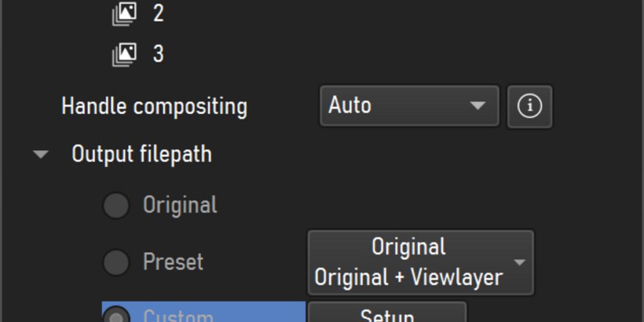Screen dimensions: 644x322
Task: Open the Handle compositing info button
Action: [530, 106]
